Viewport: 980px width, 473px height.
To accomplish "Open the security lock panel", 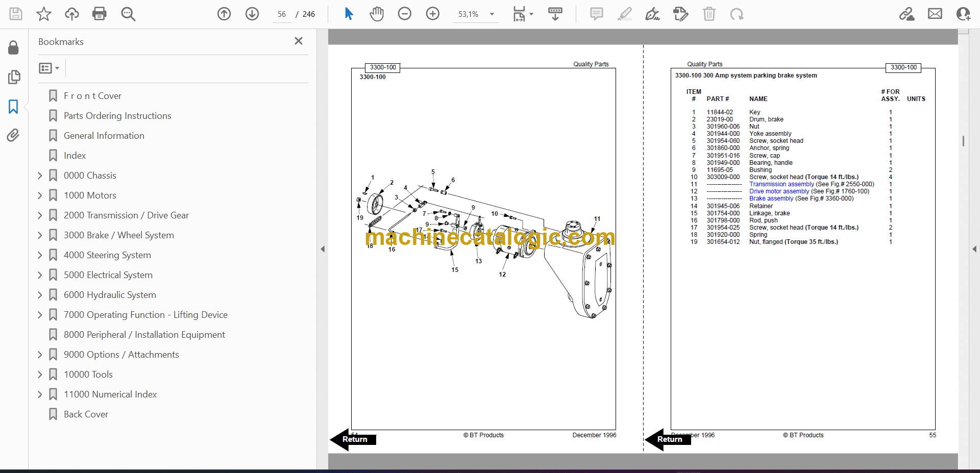I will 14,47.
